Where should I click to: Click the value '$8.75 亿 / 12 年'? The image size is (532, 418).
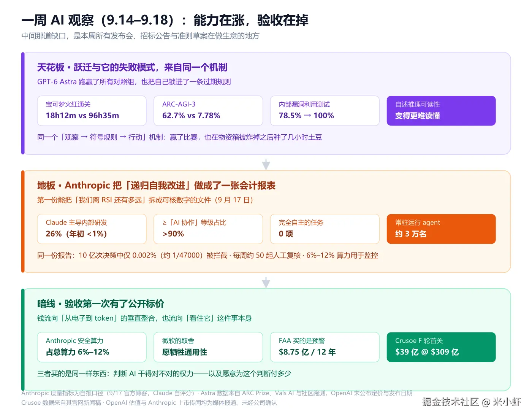tap(307, 352)
